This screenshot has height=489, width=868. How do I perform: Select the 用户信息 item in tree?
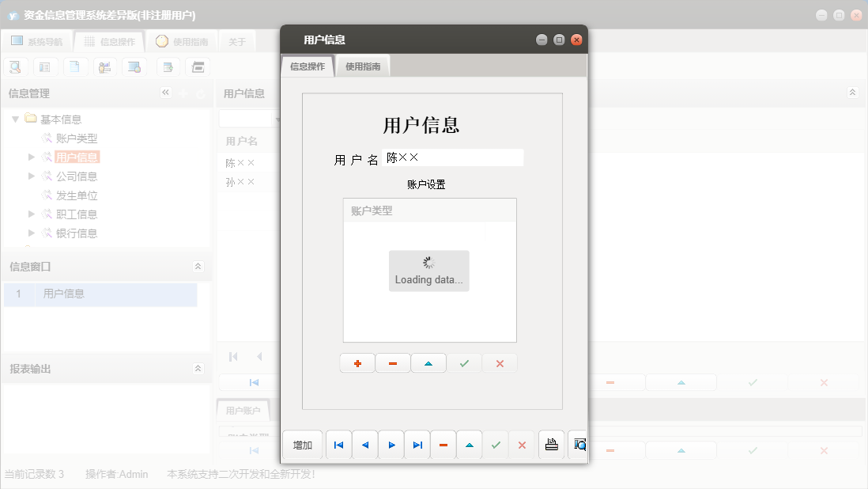[79, 157]
